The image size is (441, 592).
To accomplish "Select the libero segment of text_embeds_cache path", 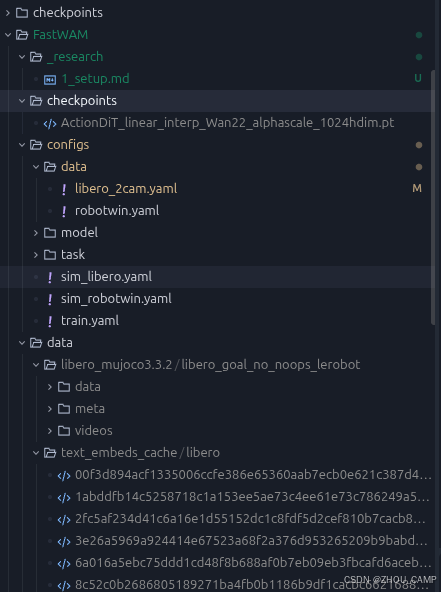I will point(203,452).
